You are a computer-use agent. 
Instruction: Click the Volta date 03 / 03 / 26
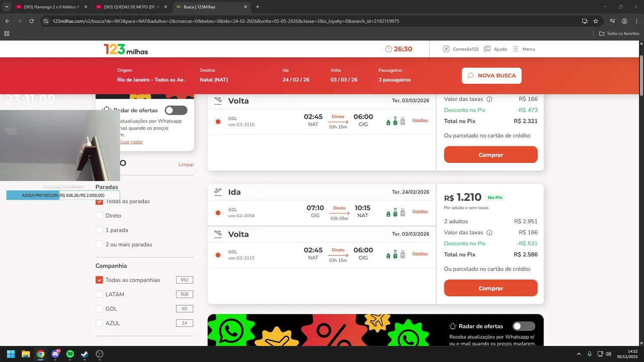coord(344,75)
